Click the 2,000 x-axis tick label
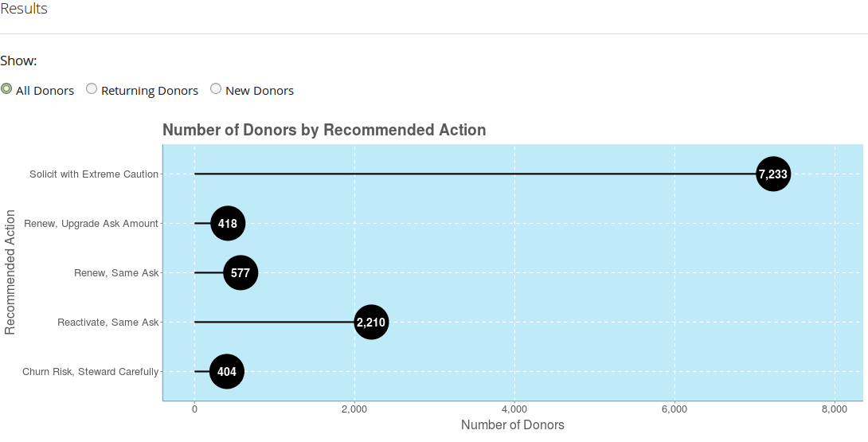The height and width of the screenshot is (442, 868). [x=354, y=409]
